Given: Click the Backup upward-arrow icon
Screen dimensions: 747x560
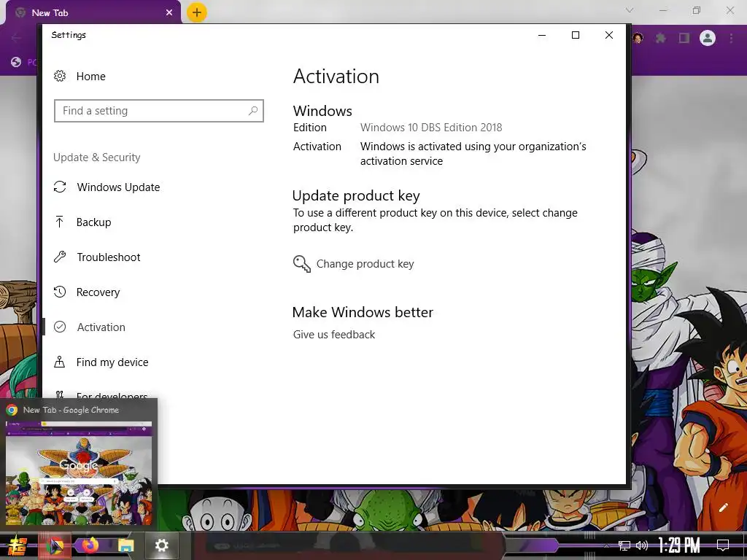Looking at the screenshot, I should click(60, 222).
